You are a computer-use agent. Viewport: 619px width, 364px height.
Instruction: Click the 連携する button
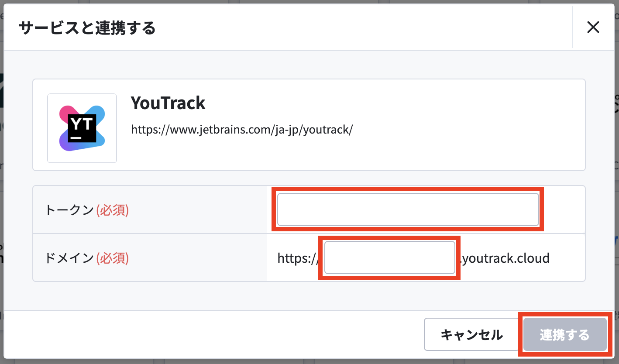coord(564,334)
